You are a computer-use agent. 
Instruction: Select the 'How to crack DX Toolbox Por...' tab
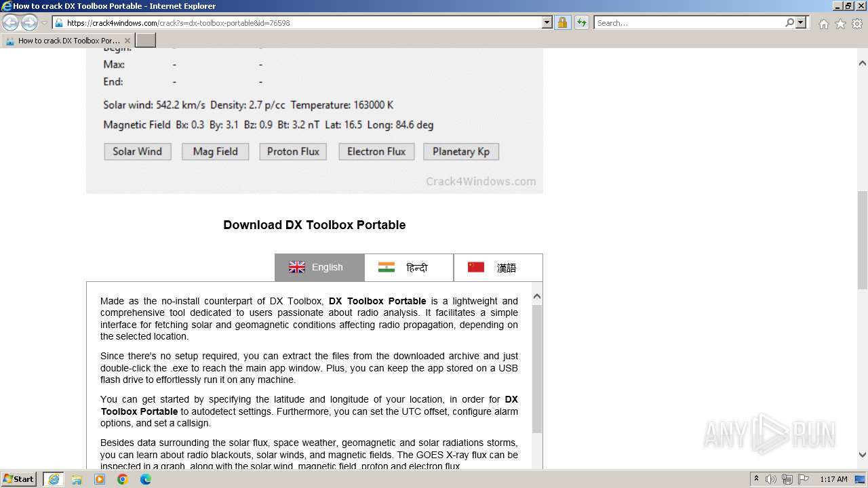click(x=68, y=41)
